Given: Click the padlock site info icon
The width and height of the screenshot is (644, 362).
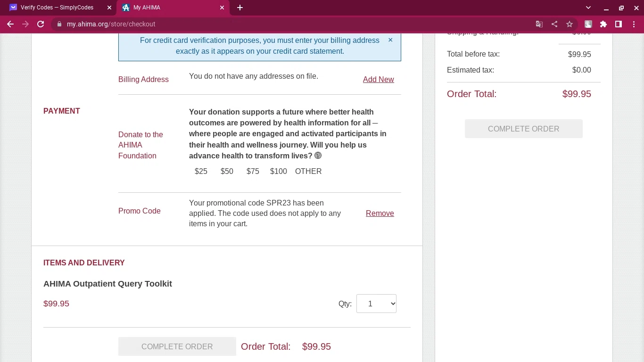Looking at the screenshot, I should coord(59,24).
